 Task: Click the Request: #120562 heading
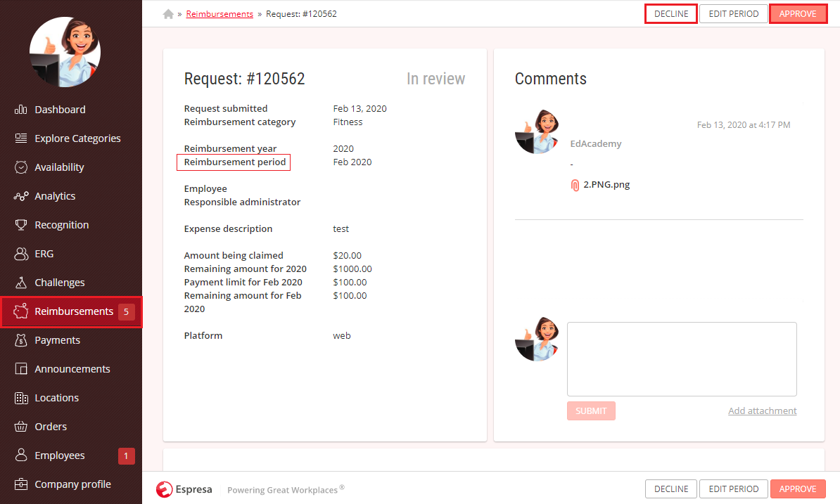coord(244,79)
